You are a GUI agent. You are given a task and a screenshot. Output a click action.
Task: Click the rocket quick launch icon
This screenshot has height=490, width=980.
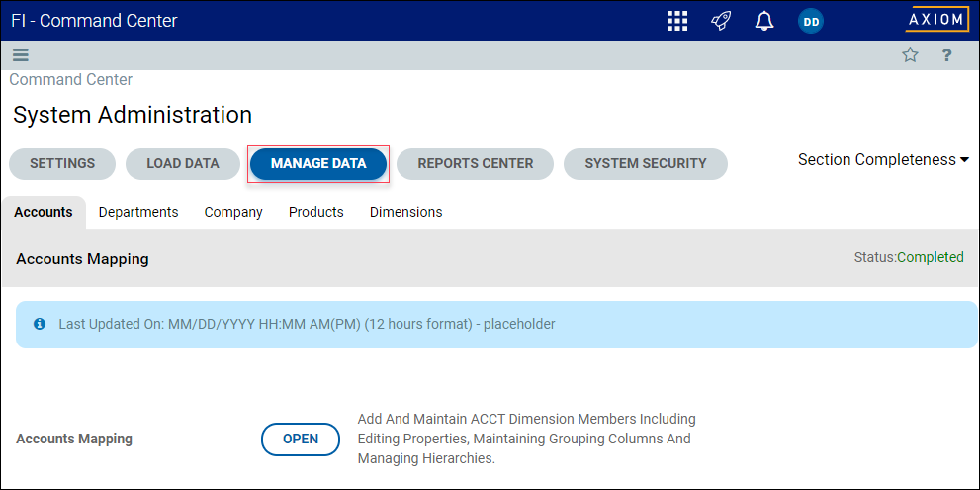coord(721,21)
